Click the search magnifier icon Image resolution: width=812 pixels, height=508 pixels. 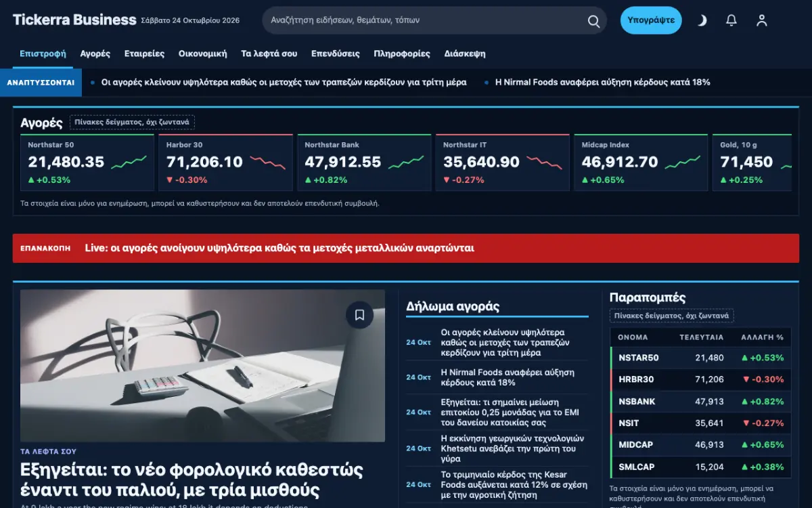click(593, 21)
